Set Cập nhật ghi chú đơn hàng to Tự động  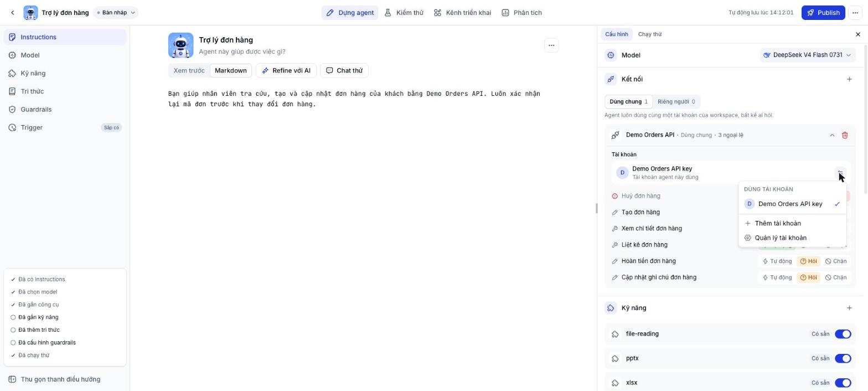click(777, 277)
